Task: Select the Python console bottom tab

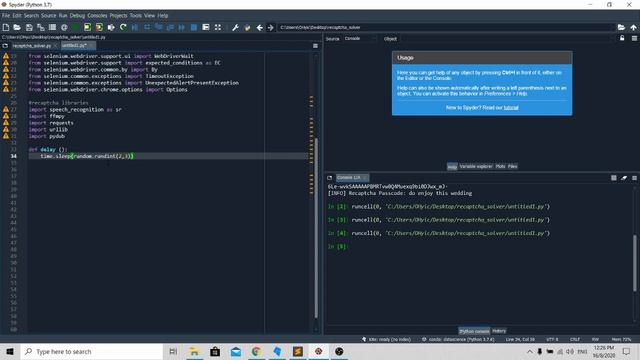Action: click(x=474, y=331)
